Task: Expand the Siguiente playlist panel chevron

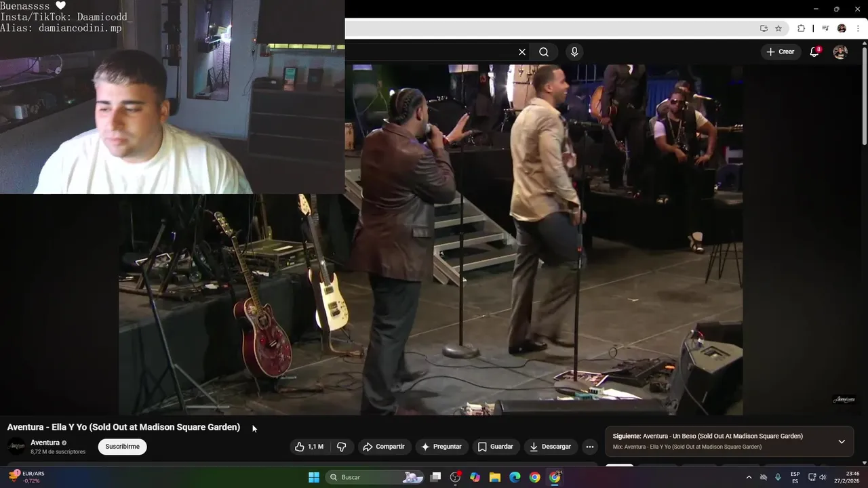Action: click(x=842, y=442)
